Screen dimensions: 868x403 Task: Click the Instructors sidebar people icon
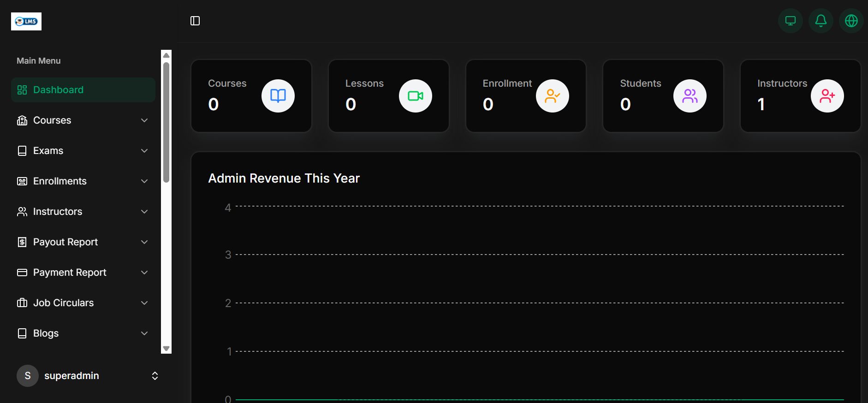point(22,212)
